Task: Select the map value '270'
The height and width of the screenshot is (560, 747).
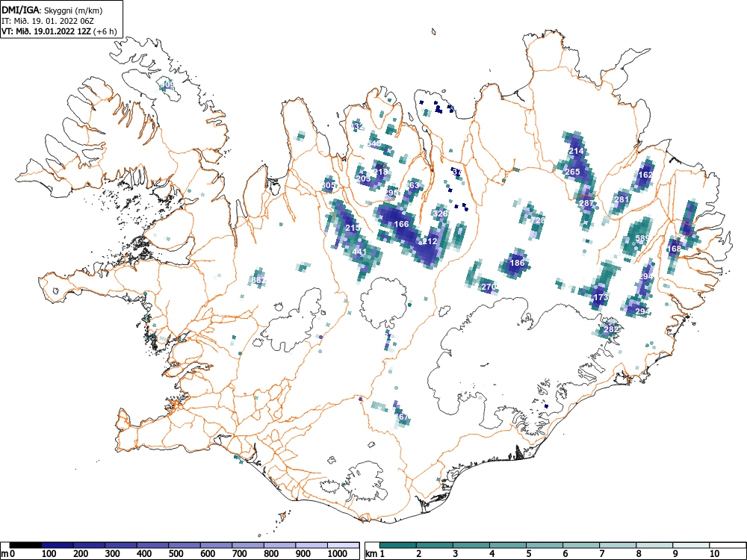Action: [489, 287]
